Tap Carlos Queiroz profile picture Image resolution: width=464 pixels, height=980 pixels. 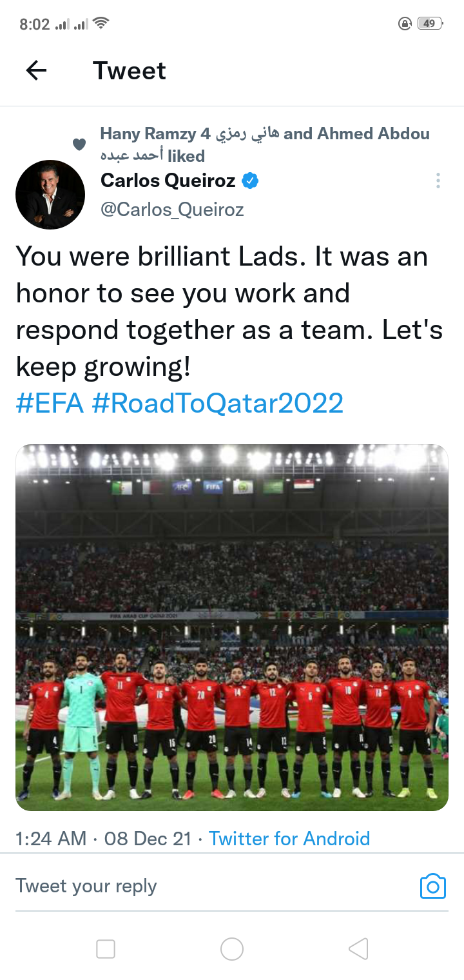[x=50, y=195]
